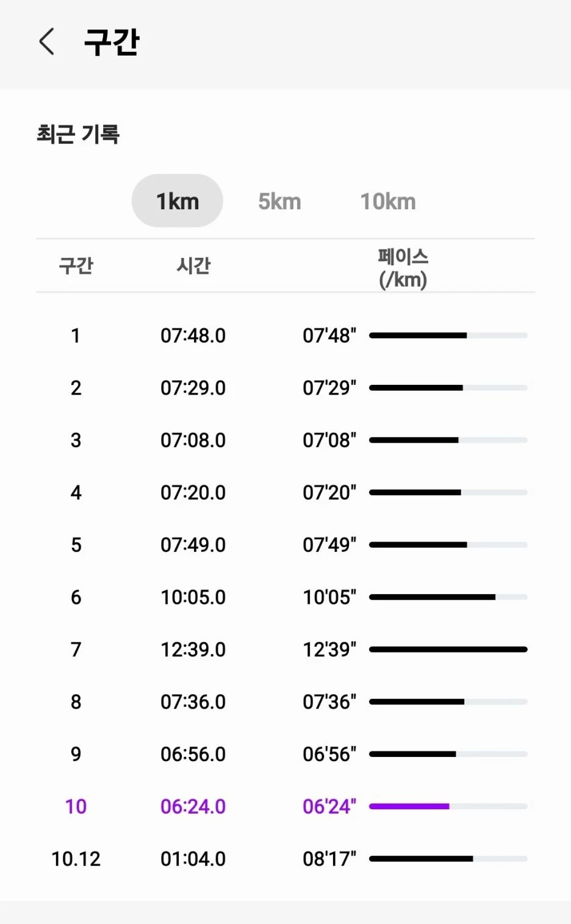Viewport: 571px width, 924px height.
Task: Select segment 3 time 07:08.0
Action: pyautogui.click(x=193, y=440)
